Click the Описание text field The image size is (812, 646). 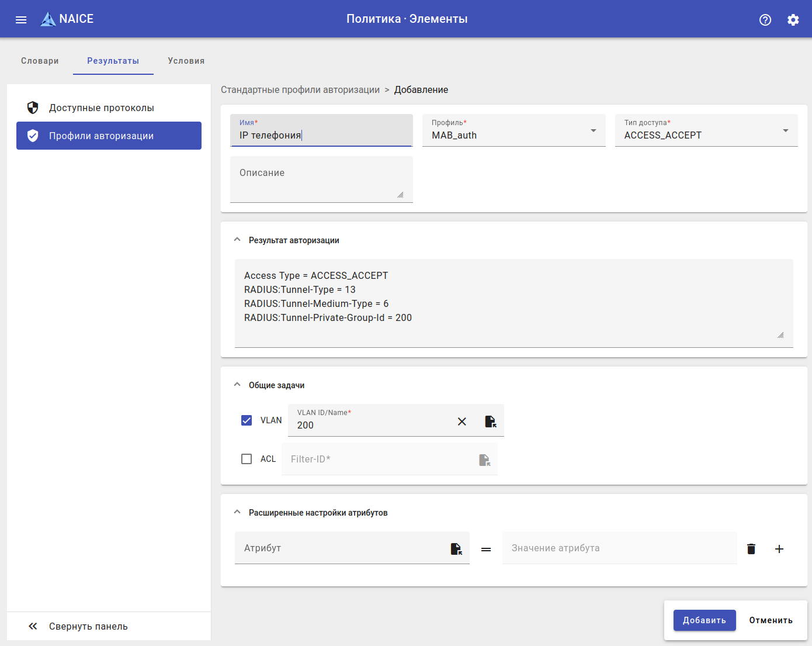[321, 179]
